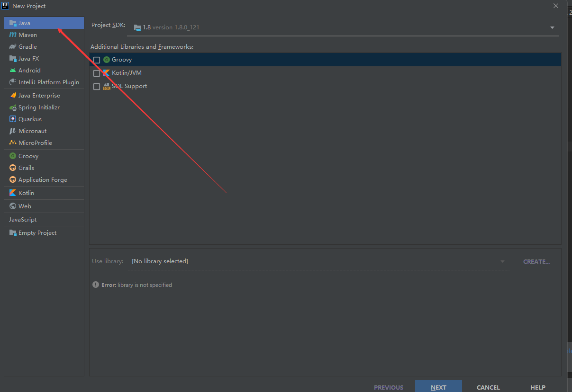The width and height of the screenshot is (572, 392).
Task: Click the SQL Support library icon
Action: tap(107, 86)
